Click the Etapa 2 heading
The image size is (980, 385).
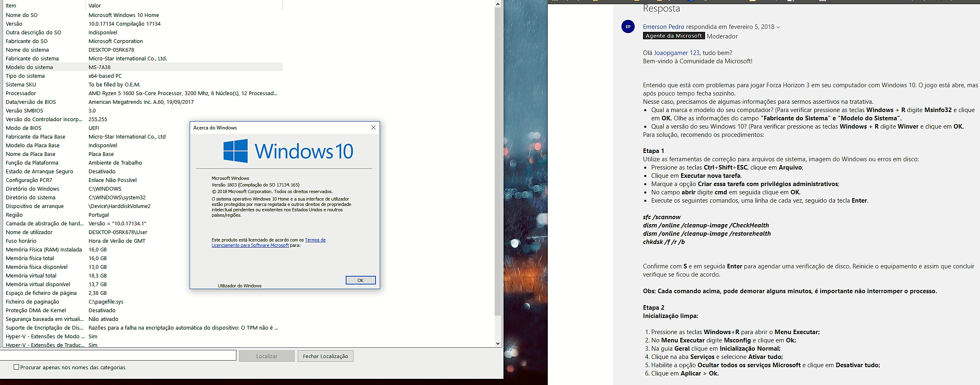[x=653, y=308]
